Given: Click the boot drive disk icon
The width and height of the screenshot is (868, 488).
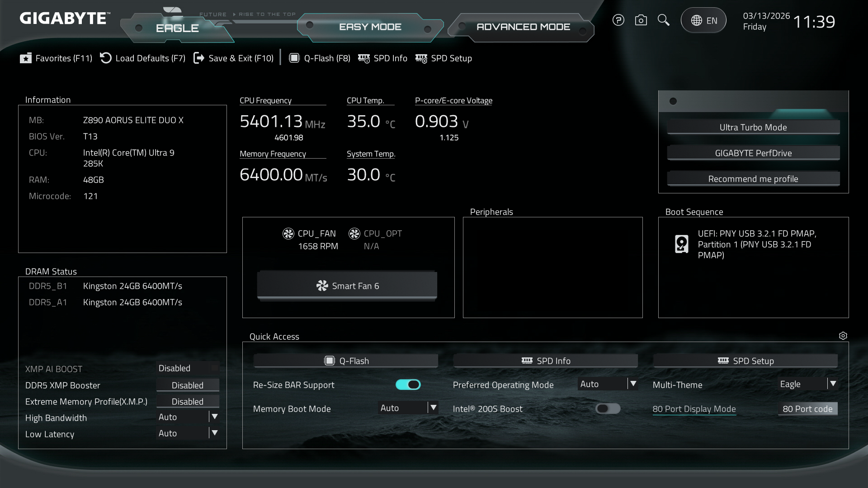Looking at the screenshot, I should (x=681, y=244).
